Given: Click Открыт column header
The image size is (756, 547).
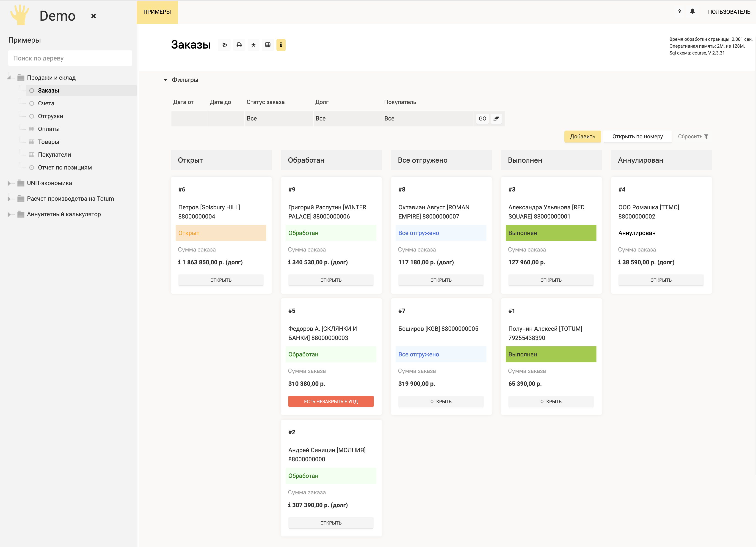Looking at the screenshot, I should tap(221, 160).
